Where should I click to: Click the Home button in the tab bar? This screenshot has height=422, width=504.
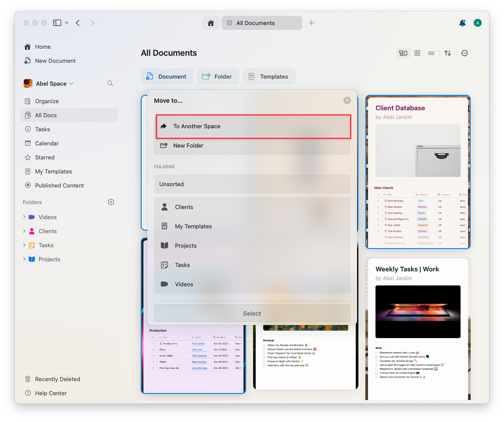(x=211, y=22)
